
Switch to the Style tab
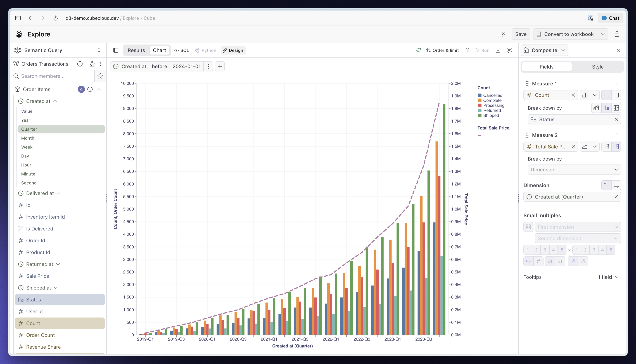click(x=598, y=67)
